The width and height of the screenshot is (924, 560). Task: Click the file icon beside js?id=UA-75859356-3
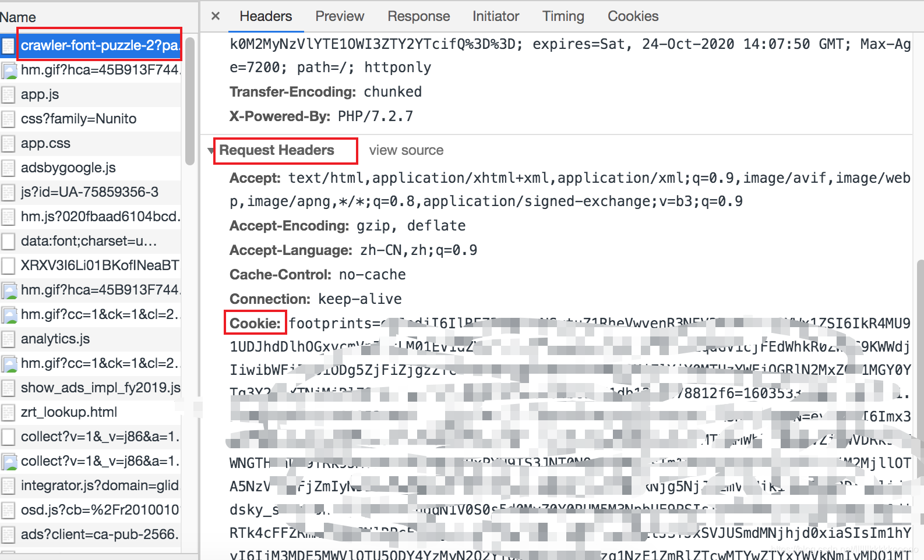(x=8, y=192)
